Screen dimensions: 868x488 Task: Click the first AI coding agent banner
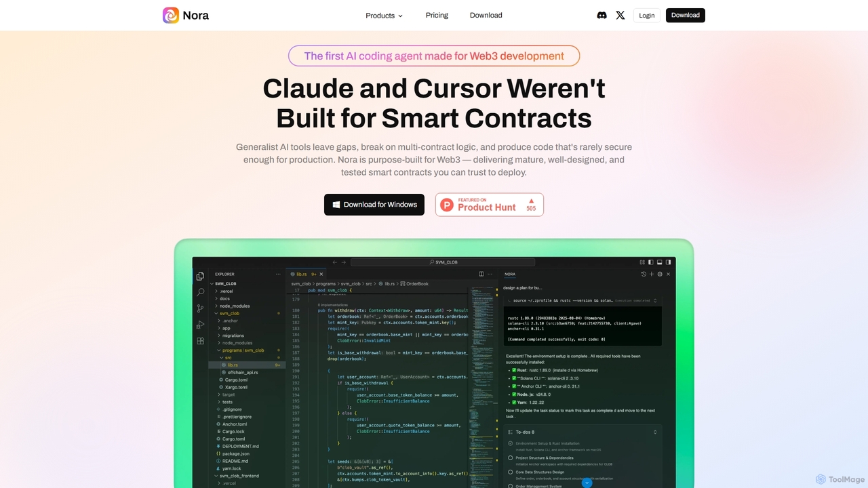[x=434, y=56]
